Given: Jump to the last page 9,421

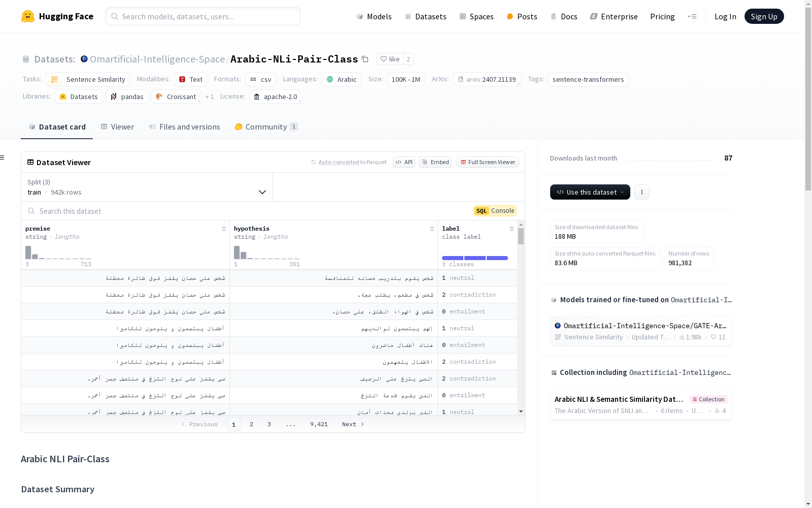Looking at the screenshot, I should [319, 424].
